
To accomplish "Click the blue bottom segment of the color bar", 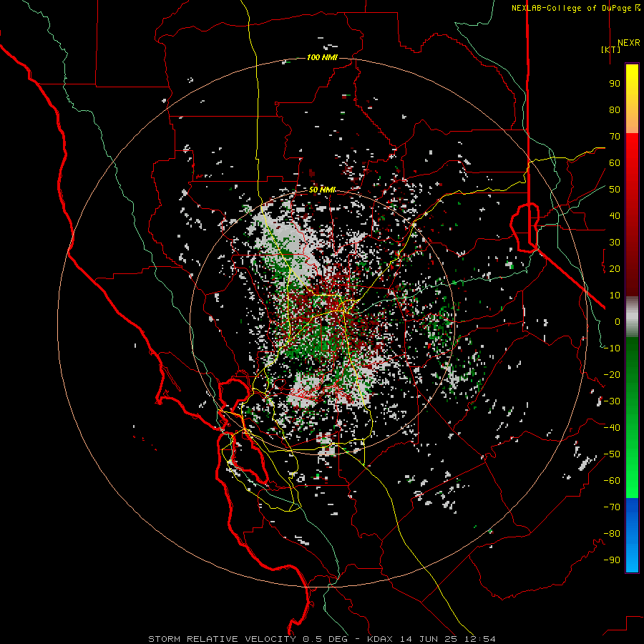I will coord(632,535).
